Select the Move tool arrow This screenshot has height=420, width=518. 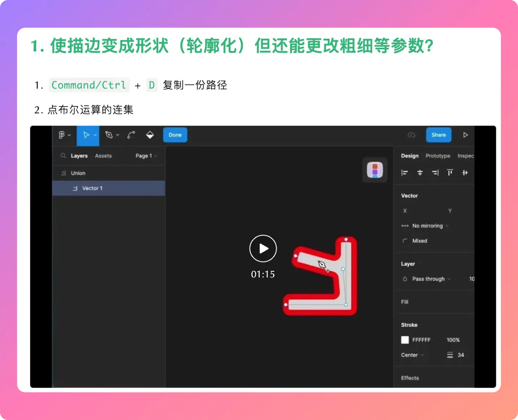pyautogui.click(x=86, y=135)
